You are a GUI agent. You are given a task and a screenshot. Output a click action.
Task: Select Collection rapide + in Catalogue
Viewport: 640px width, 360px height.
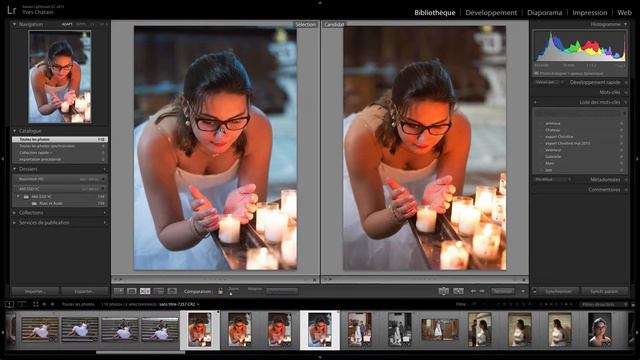(x=60, y=153)
